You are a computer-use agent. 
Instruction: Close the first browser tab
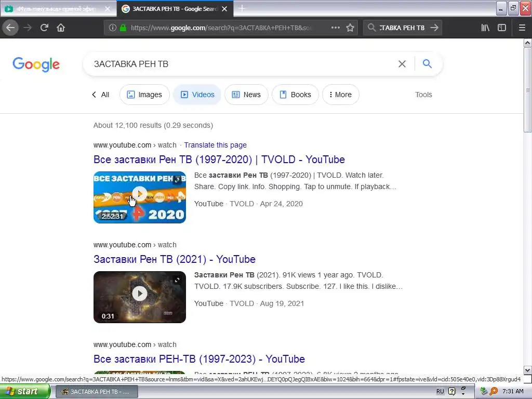(108, 9)
